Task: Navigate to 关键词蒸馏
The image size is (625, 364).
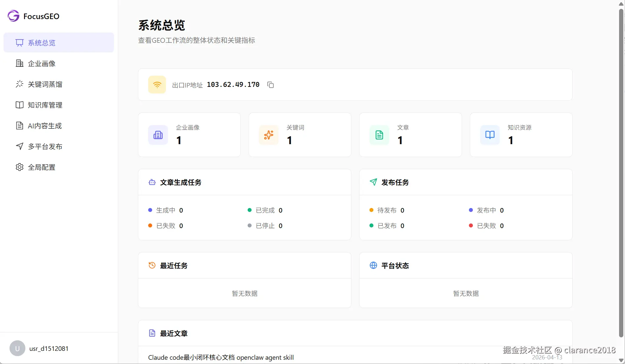Action: (x=45, y=84)
